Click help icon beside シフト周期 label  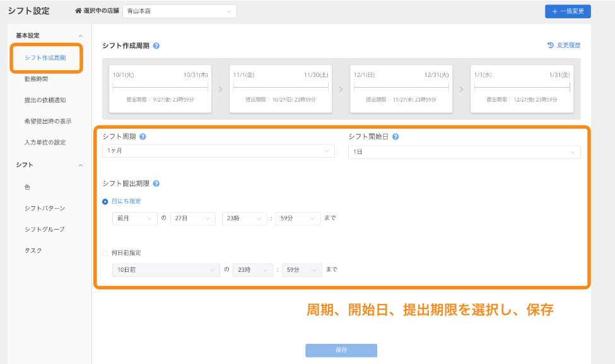click(x=143, y=136)
